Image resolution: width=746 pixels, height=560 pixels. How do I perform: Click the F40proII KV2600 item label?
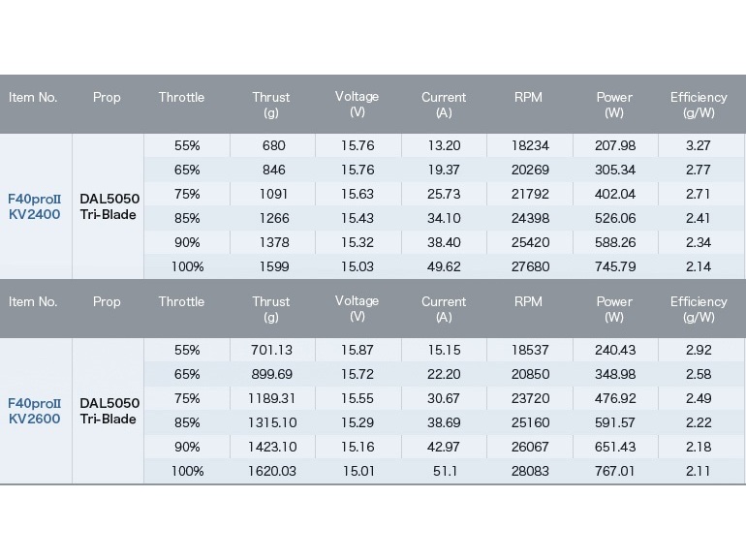(35, 411)
